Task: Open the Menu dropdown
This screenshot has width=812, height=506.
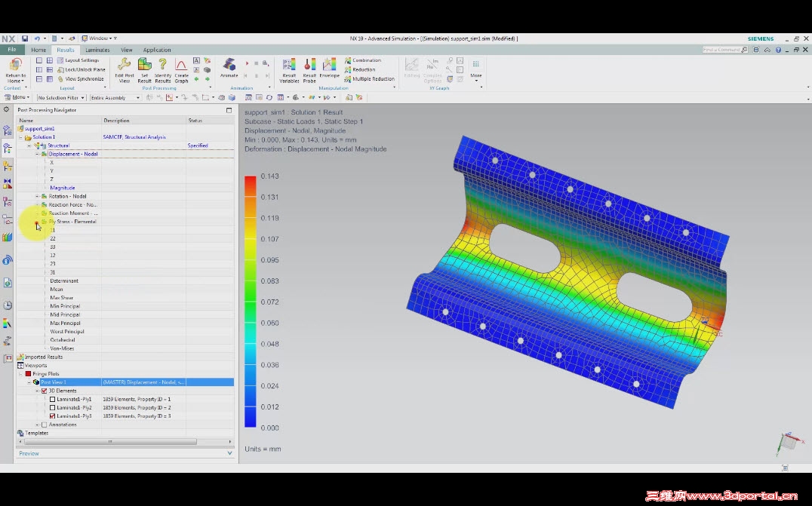Action: (x=16, y=97)
